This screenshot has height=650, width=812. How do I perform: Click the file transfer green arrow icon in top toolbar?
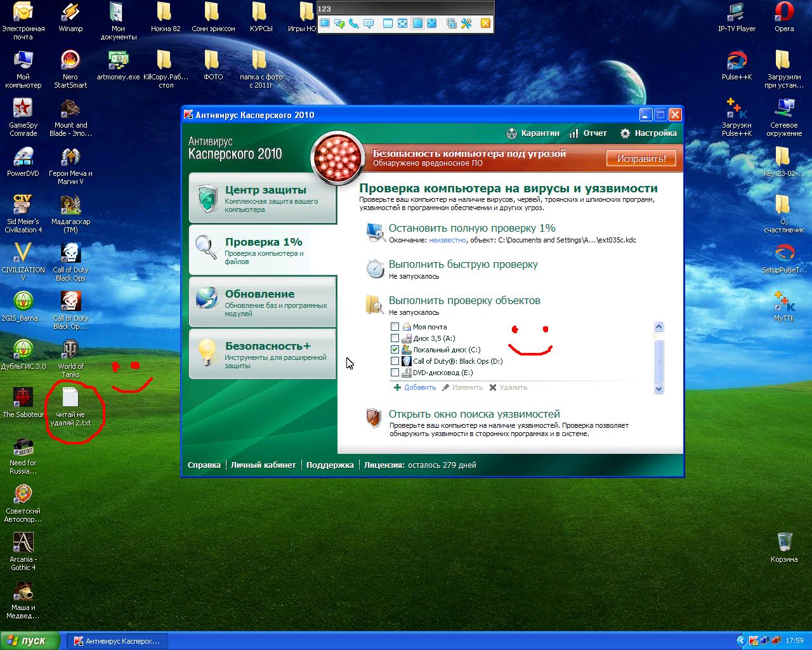click(339, 23)
